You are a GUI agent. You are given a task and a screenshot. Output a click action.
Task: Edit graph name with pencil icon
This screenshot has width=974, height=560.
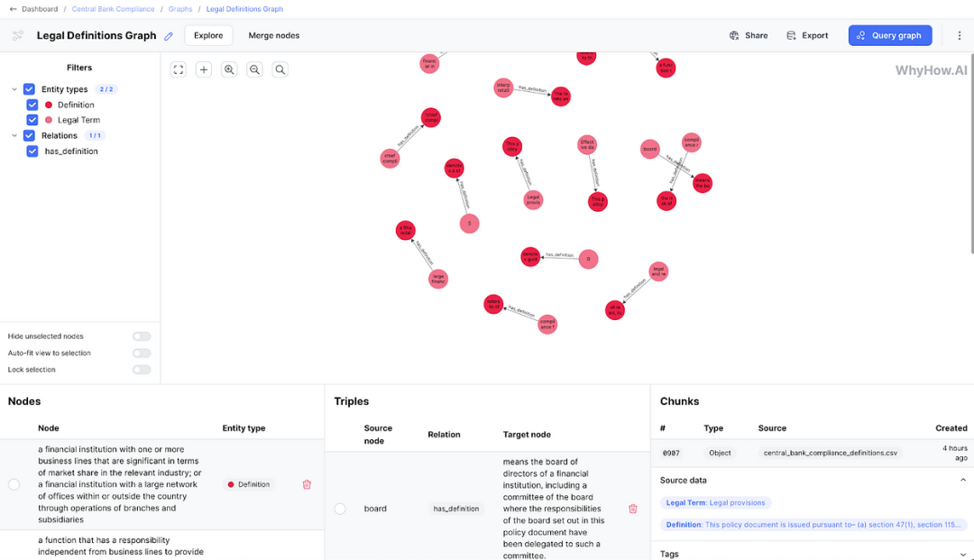(169, 36)
